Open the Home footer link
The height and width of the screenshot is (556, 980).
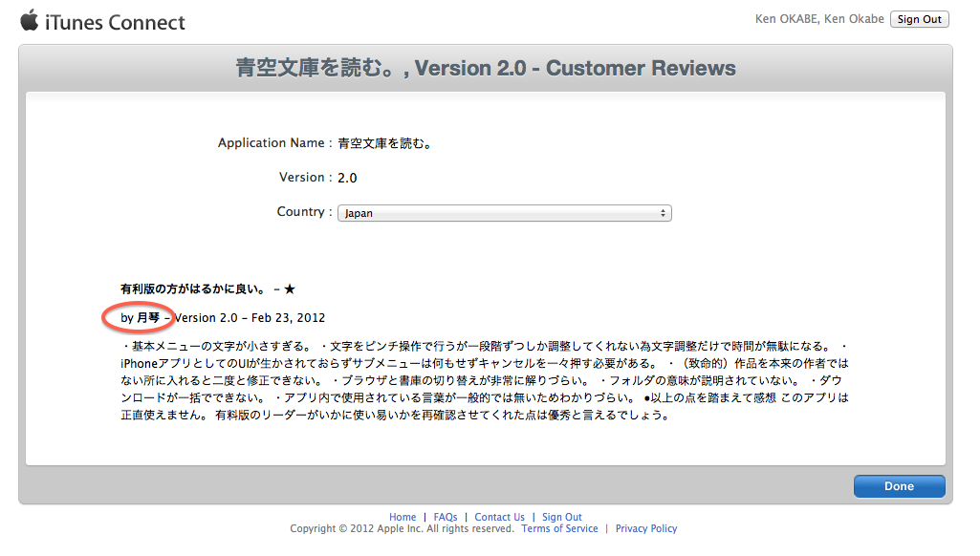[x=403, y=517]
